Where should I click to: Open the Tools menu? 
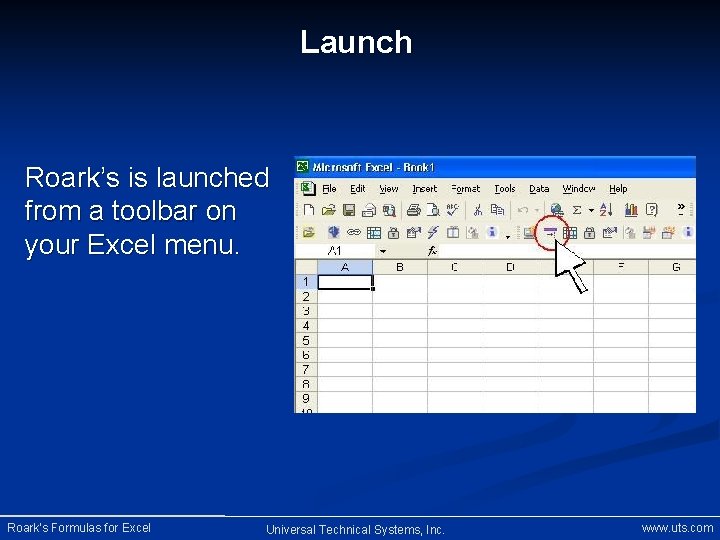[505, 189]
